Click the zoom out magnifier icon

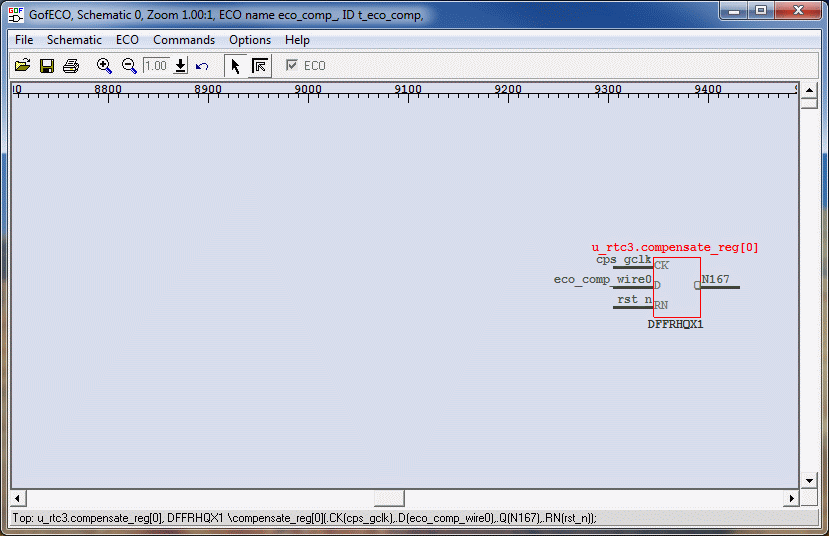(x=129, y=66)
